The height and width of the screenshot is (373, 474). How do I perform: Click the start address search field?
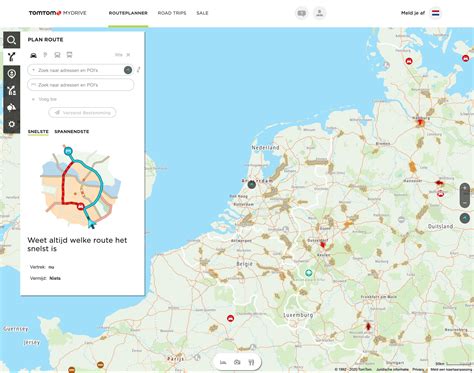point(80,70)
